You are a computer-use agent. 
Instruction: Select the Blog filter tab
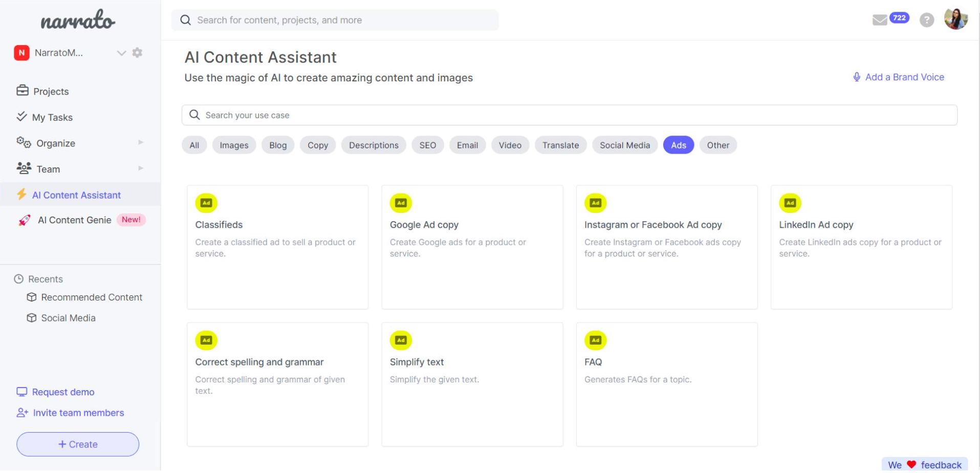[x=278, y=145]
